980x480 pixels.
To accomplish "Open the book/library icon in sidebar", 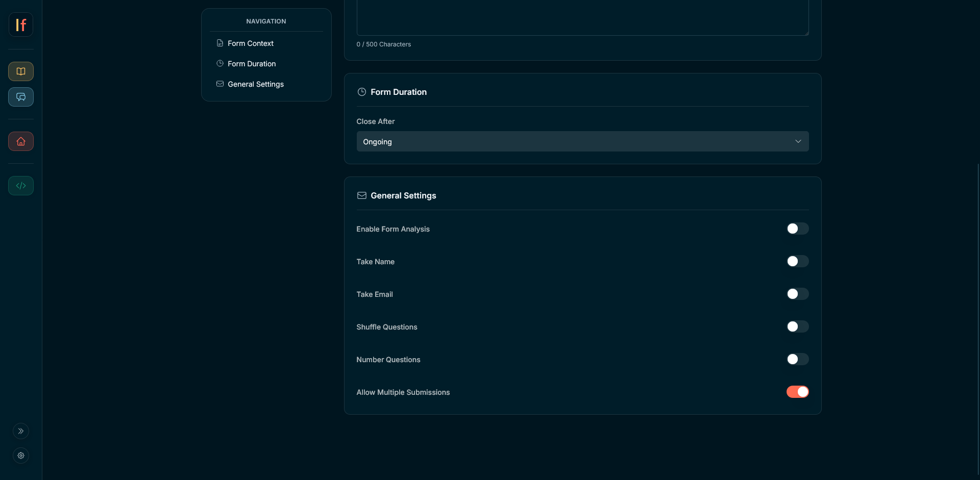I will click(21, 71).
